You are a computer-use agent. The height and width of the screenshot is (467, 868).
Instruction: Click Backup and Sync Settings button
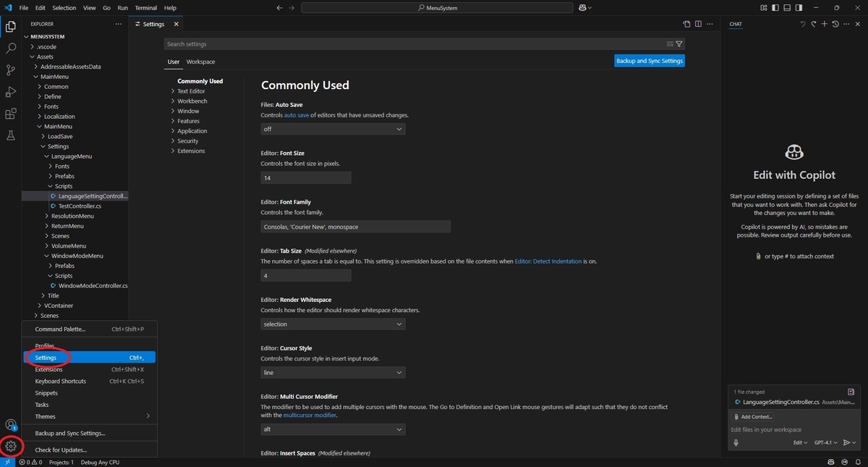650,61
